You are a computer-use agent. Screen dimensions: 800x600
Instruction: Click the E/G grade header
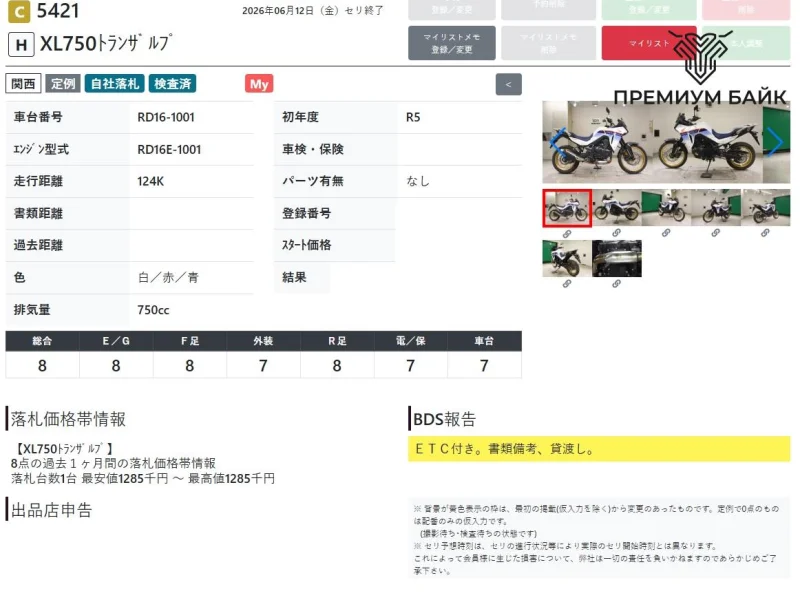click(116, 341)
